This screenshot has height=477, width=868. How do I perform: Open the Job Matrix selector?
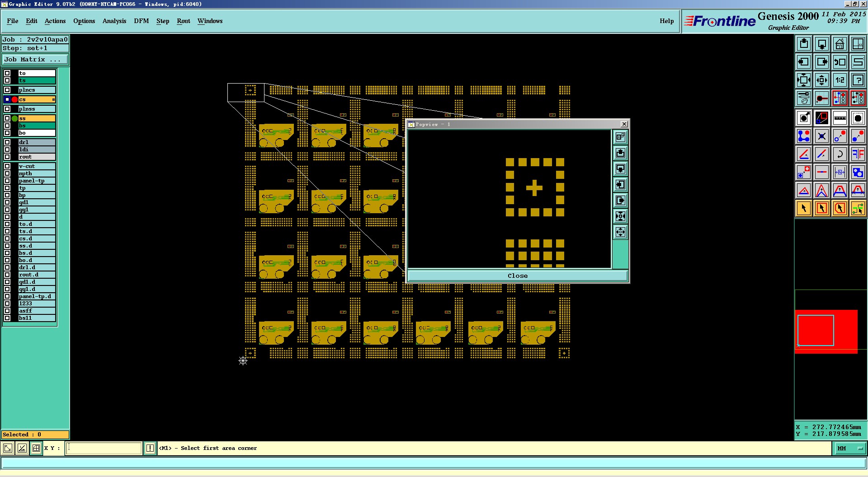pos(35,60)
